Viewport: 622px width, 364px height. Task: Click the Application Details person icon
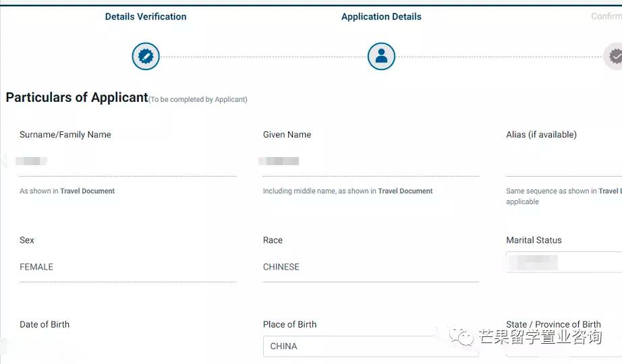(381, 56)
